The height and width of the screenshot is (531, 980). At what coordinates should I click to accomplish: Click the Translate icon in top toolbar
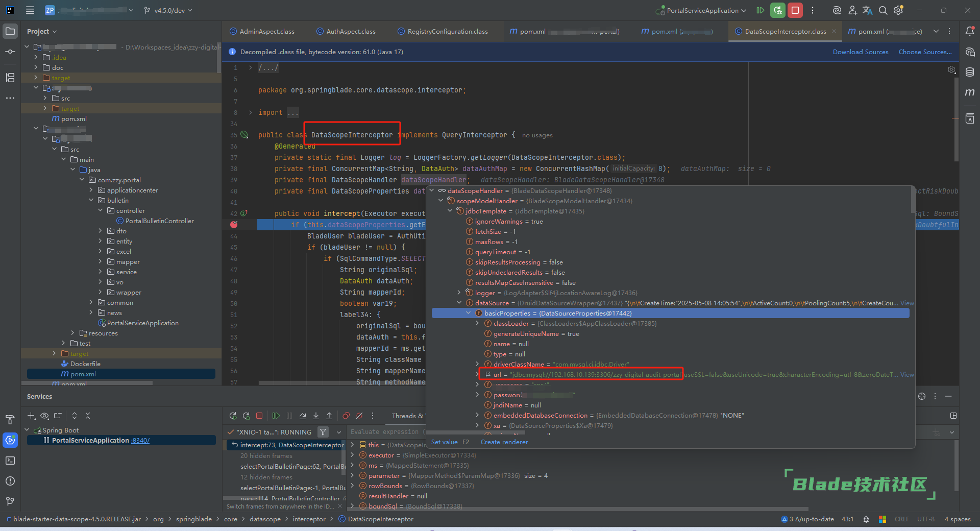coord(867,10)
